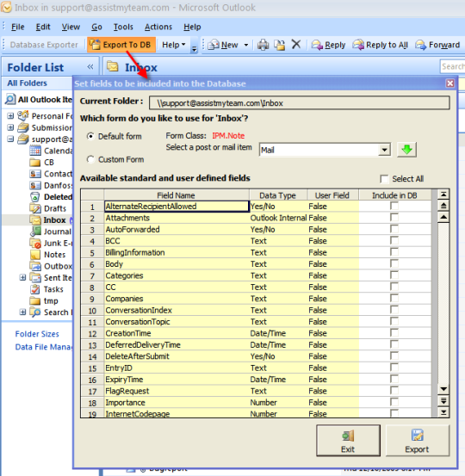Select the Custom Form radio button

click(x=90, y=159)
